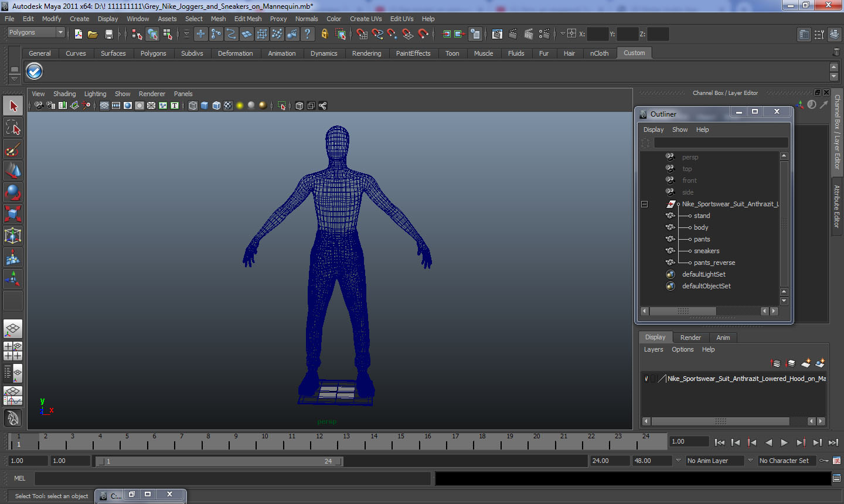This screenshot has height=504, width=844.
Task: Open a scene via folder icon
Action: 93,34
